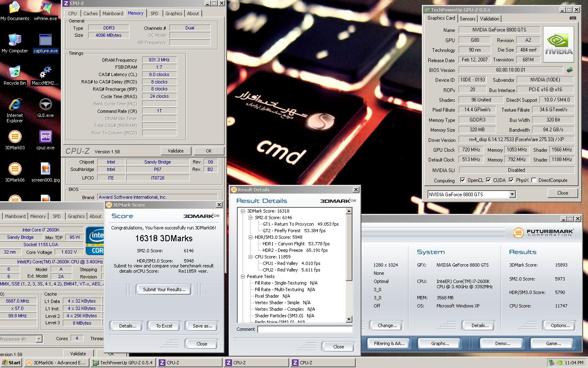
Task: Collapse the Feature Tests tree node
Action: point(243,276)
